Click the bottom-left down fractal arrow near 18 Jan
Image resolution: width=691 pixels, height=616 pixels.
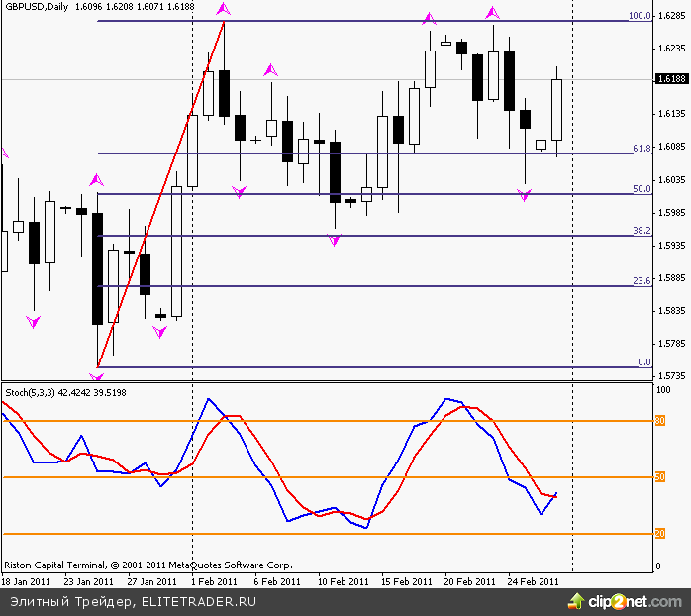point(34,321)
